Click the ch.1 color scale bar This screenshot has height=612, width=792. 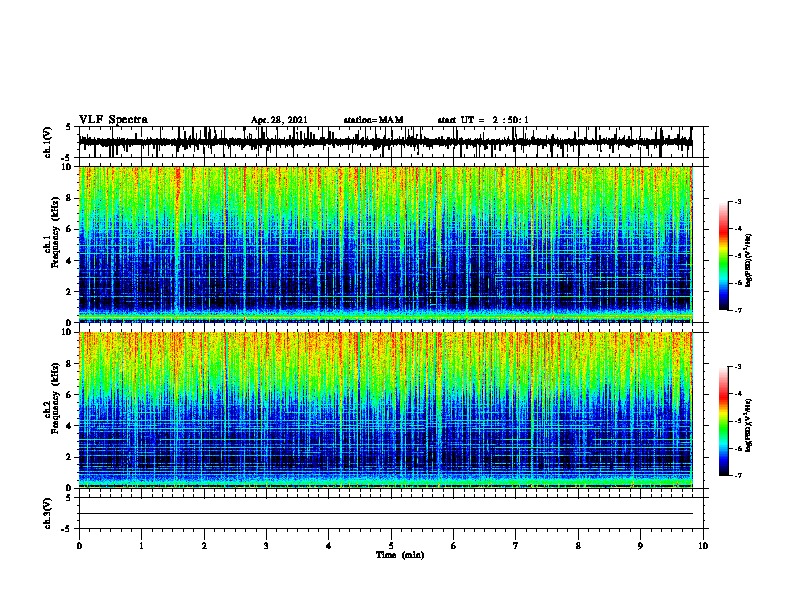[x=724, y=256]
